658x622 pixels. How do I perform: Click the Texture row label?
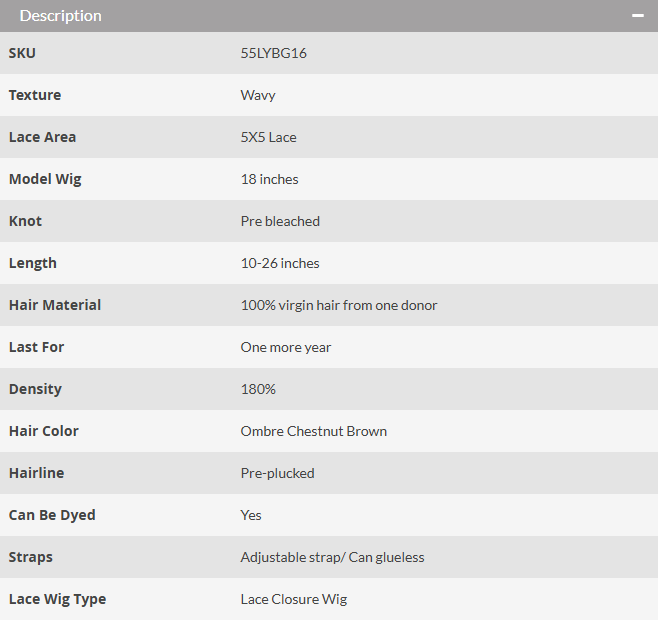35,95
